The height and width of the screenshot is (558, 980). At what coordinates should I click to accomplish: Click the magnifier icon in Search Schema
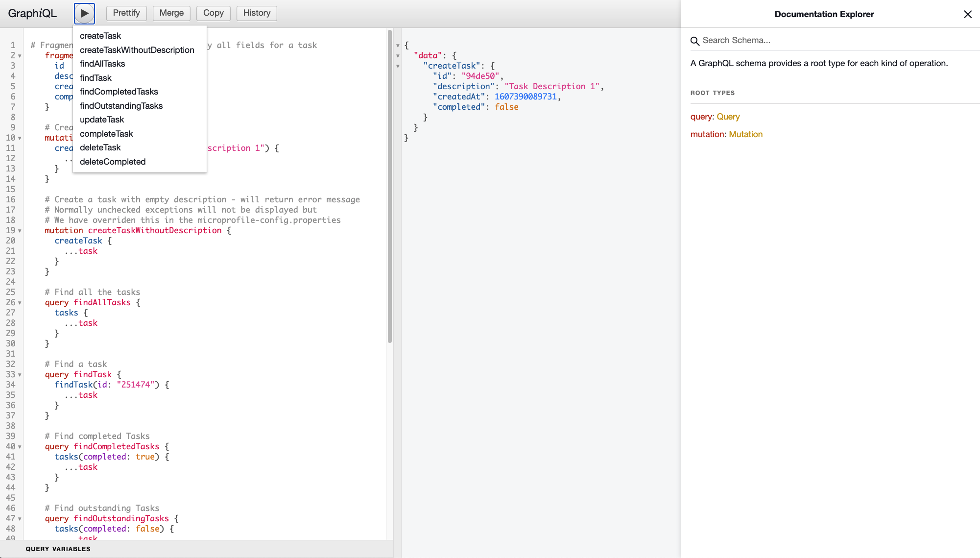point(695,41)
